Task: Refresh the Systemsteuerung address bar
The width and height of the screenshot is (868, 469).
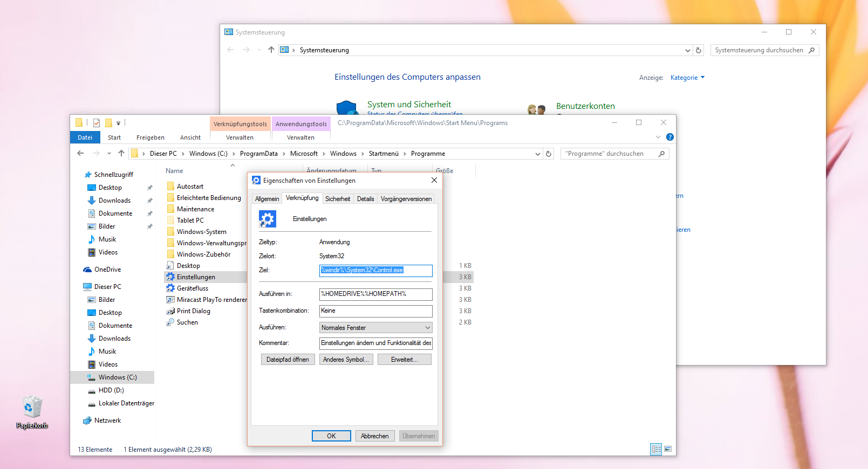Action: pos(699,50)
